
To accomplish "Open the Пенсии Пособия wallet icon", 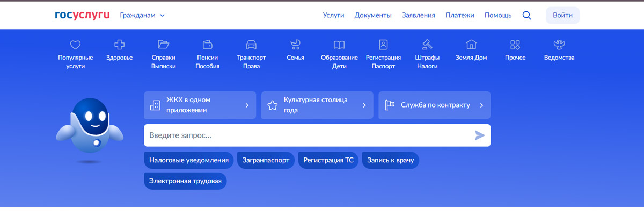I will (x=208, y=45).
